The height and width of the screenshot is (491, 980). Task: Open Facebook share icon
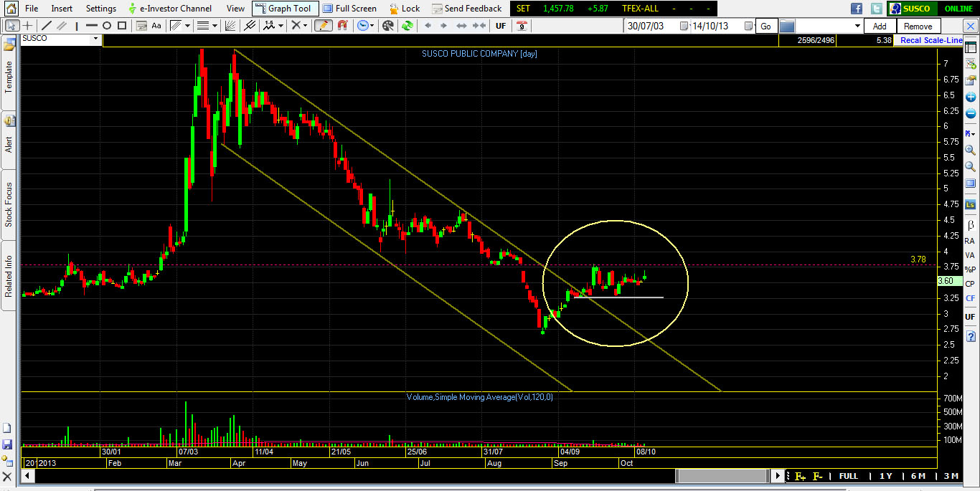[857, 9]
